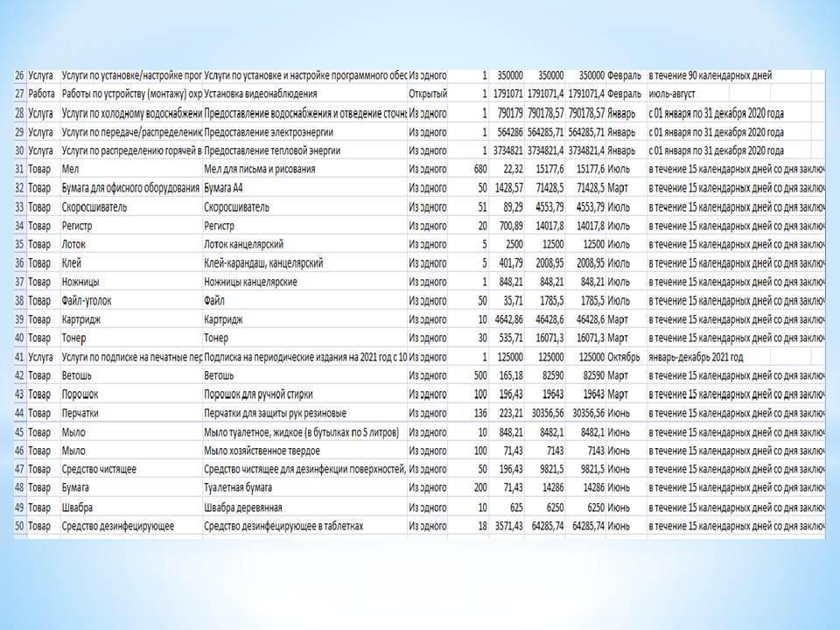
Task: Select the 'Открытый' procurement method cell
Action: point(428,94)
